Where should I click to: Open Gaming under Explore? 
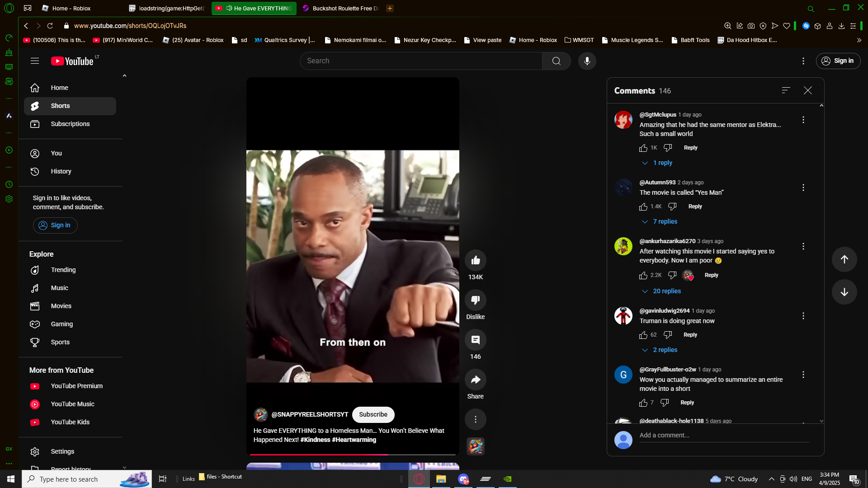click(x=70, y=324)
